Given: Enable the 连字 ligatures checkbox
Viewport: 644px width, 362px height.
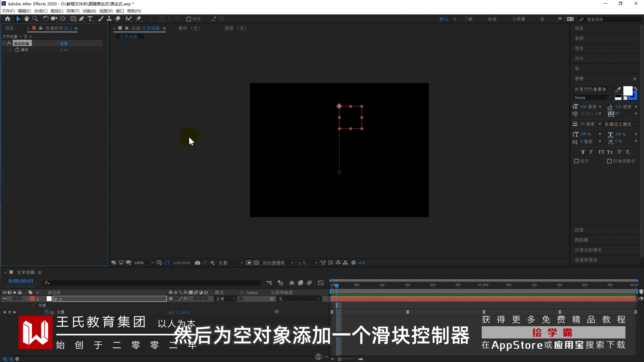Looking at the screenshot, I should 577,161.
